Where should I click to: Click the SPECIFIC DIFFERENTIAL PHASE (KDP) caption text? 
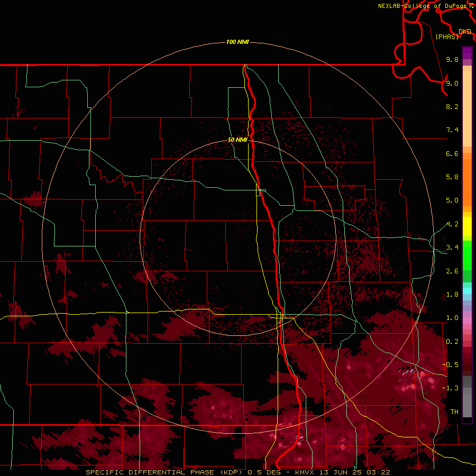tap(165, 472)
